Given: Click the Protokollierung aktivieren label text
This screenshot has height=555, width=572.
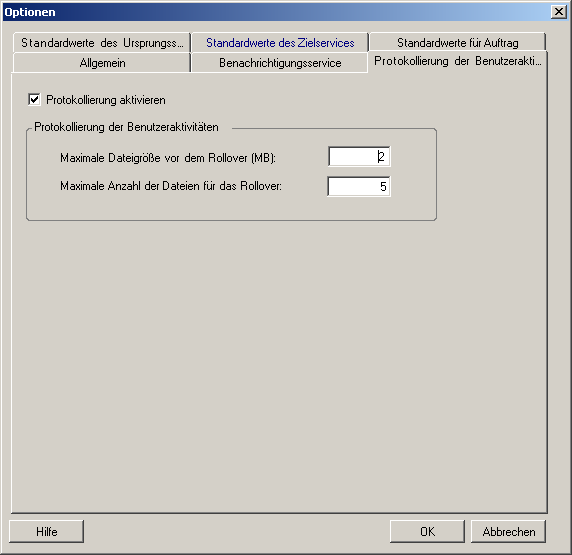Looking at the screenshot, I should 106,100.
